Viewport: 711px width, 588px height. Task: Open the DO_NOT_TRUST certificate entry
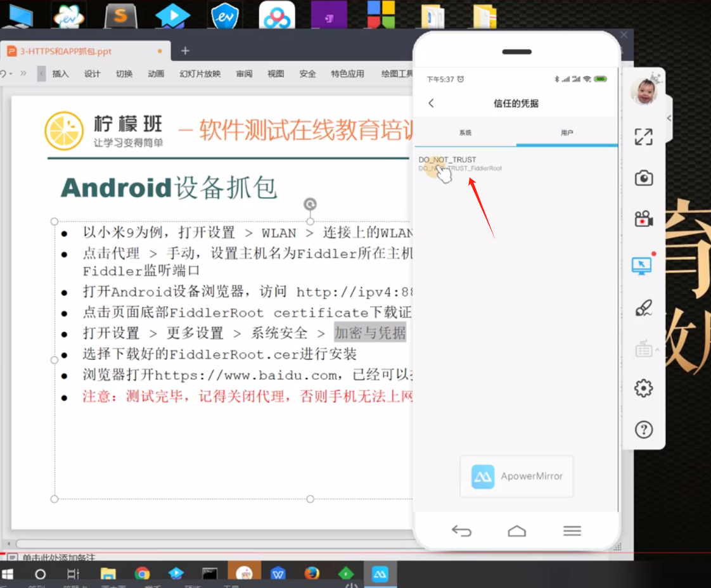click(x=516, y=163)
